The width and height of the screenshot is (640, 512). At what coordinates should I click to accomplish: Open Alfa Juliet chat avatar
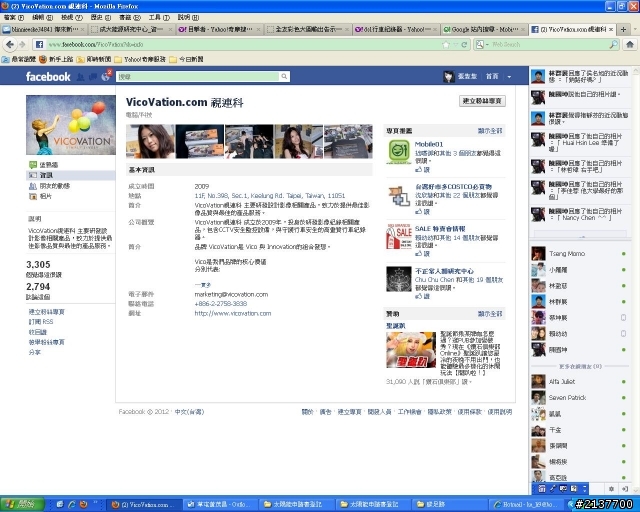tap(538, 381)
